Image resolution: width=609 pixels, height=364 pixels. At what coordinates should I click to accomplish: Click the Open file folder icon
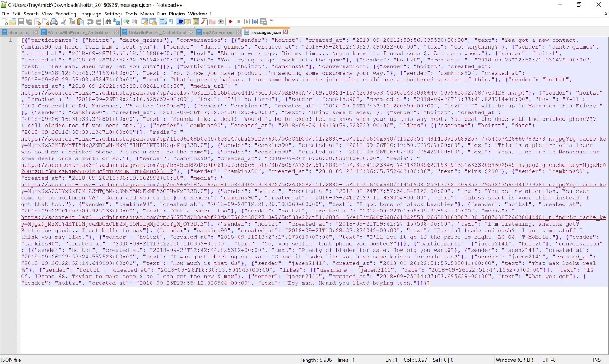pos(12,22)
